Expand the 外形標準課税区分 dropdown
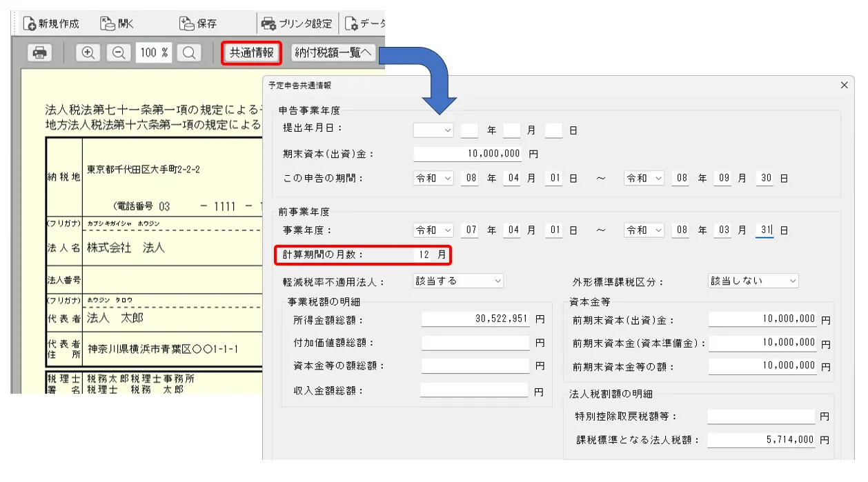Image resolution: width=868 pixels, height=482 pixels. [x=753, y=281]
